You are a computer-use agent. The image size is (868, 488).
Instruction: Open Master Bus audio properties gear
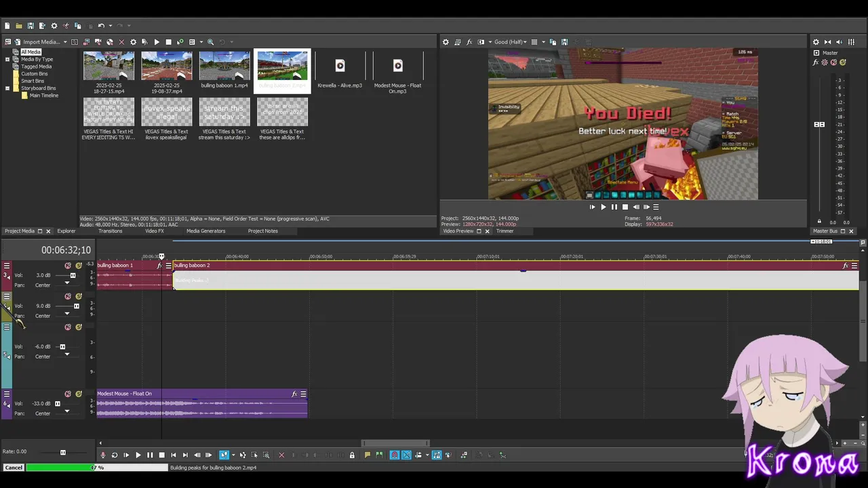click(x=816, y=42)
